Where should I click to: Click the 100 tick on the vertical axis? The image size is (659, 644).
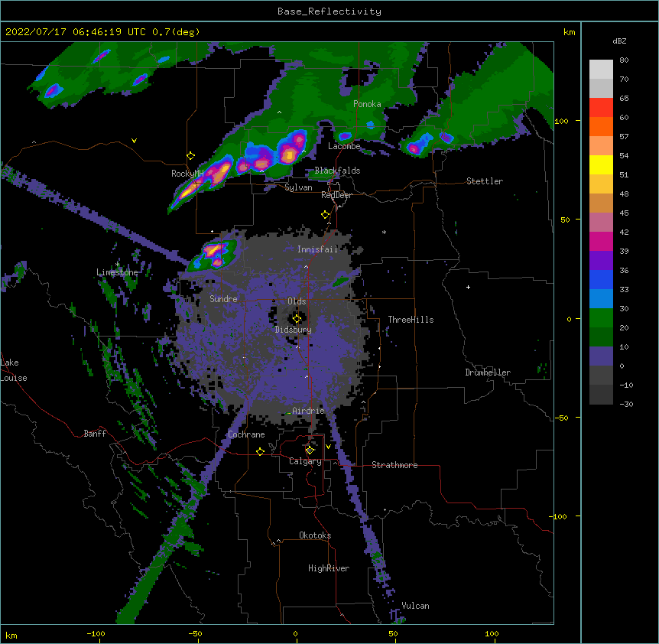pyautogui.click(x=561, y=121)
